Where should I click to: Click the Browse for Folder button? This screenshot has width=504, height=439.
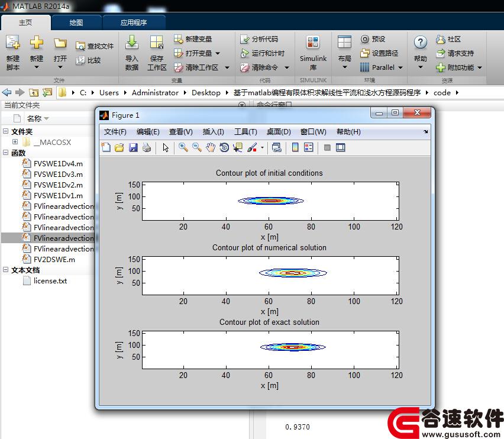coord(47,92)
